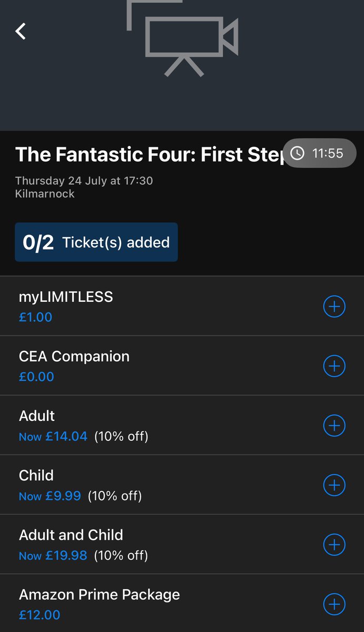Choose the Child ticket row label
364x632 pixels.
[x=36, y=476]
